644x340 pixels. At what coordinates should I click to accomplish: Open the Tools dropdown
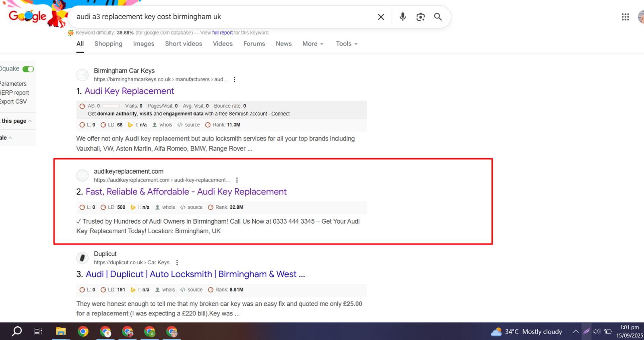[x=347, y=44]
